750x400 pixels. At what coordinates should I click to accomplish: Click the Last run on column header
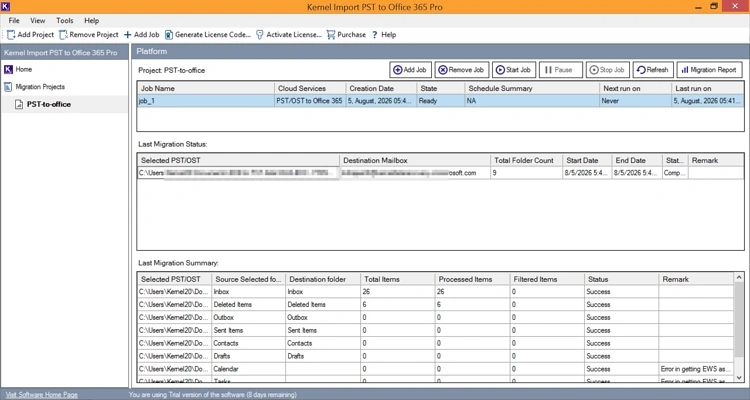707,89
